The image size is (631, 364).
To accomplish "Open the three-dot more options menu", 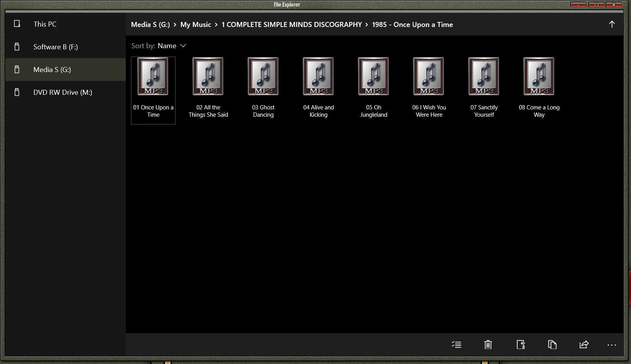I will click(x=612, y=345).
